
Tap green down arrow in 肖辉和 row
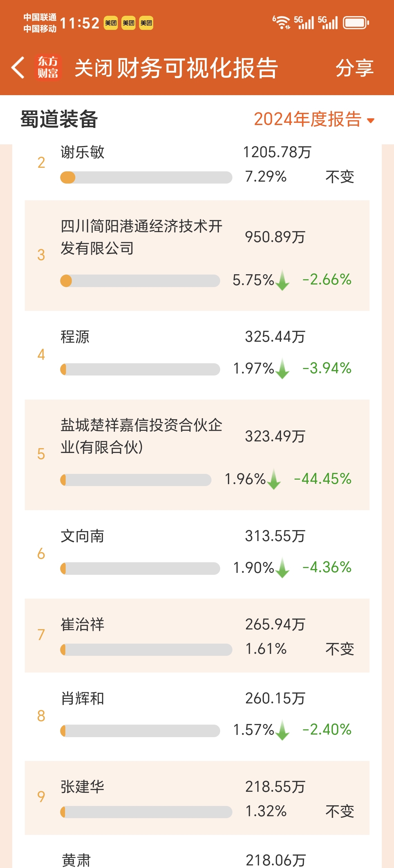(x=282, y=730)
